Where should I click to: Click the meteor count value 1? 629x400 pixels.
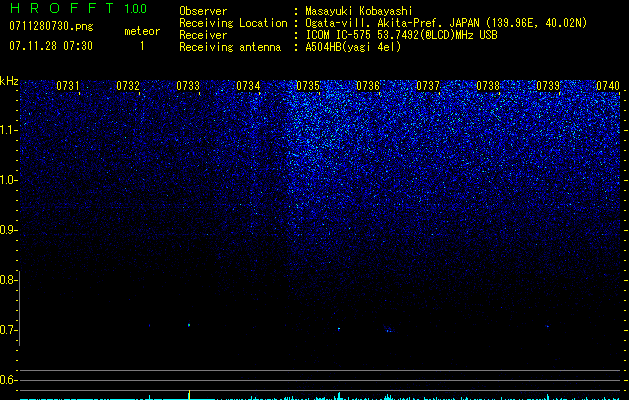(x=142, y=46)
